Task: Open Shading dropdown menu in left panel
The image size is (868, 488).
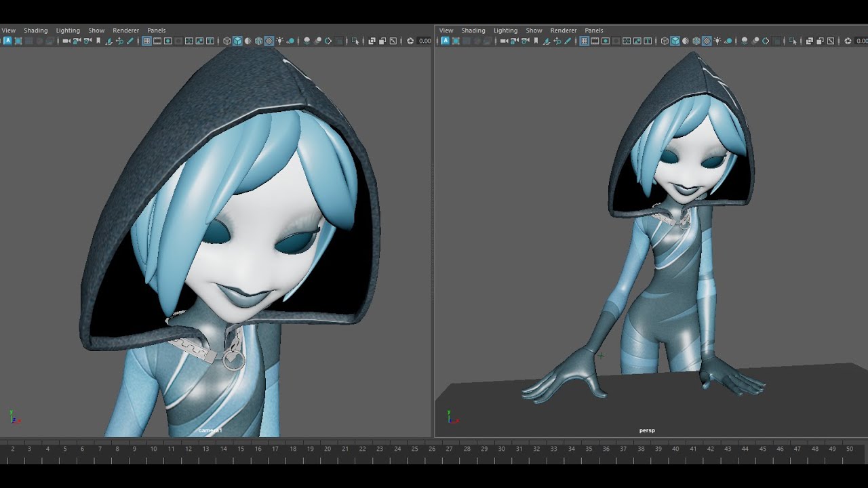Action: [x=36, y=30]
